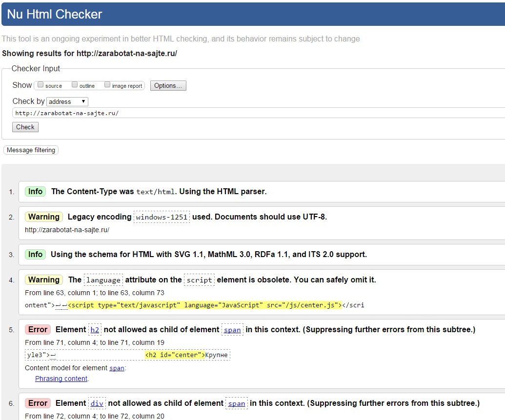Follow the div element link in error 6
This screenshot has width=505, height=420.
point(97,403)
